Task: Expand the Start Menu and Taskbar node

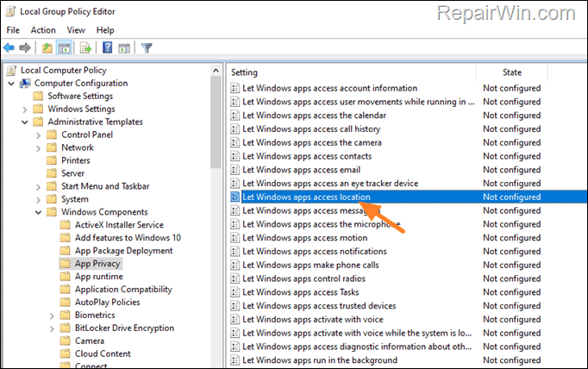Action: pos(38,187)
